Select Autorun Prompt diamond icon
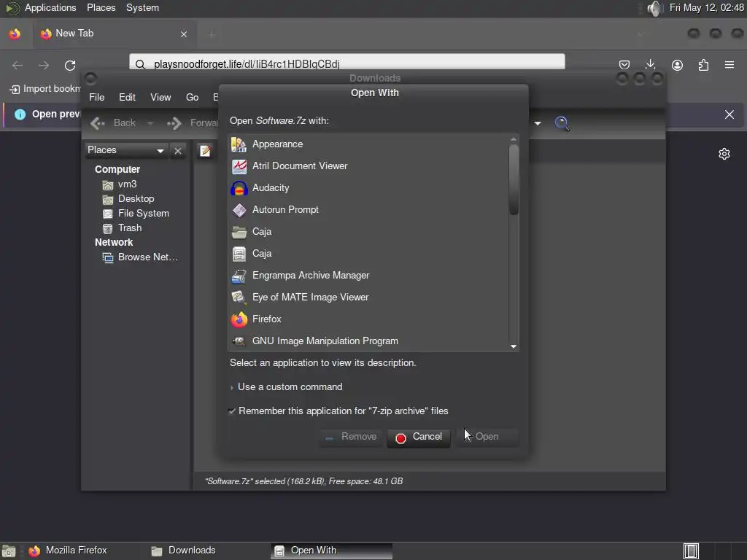This screenshot has width=747, height=560. (x=239, y=209)
